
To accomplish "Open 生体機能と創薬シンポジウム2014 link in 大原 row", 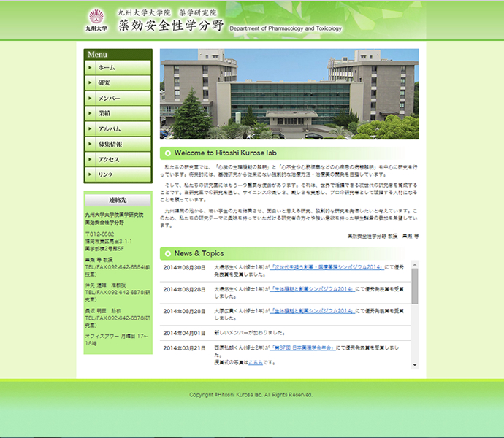I will pyautogui.click(x=313, y=311).
